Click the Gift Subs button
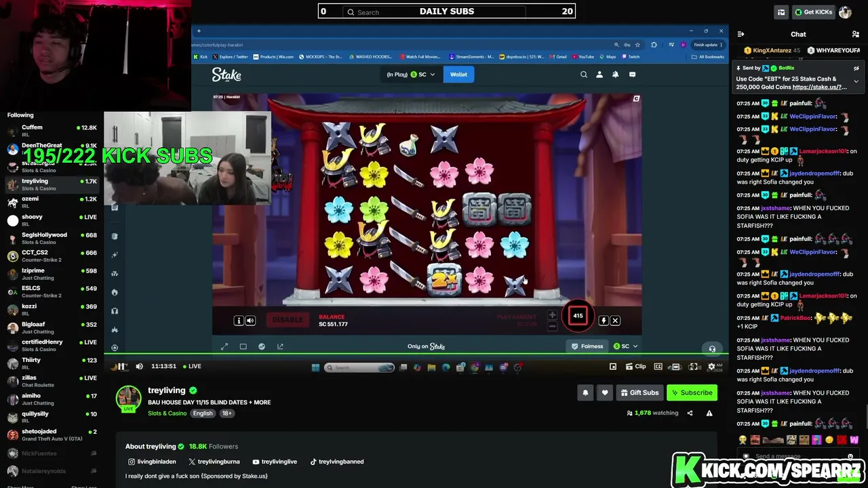 pos(639,392)
